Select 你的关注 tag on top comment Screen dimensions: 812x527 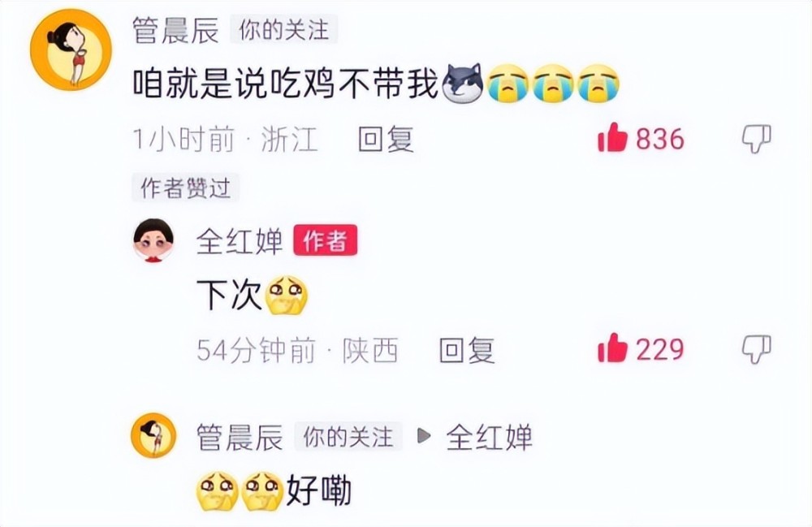(283, 29)
